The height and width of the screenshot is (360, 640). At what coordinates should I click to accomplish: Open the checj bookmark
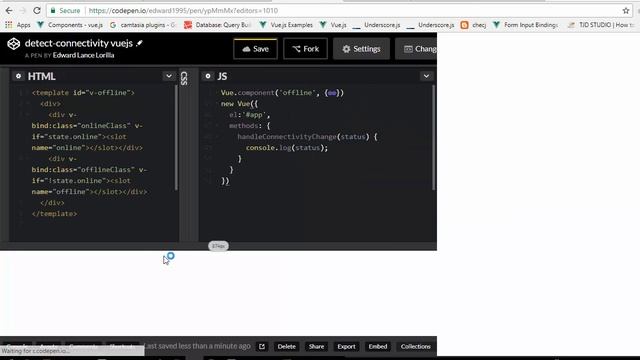coord(473,25)
